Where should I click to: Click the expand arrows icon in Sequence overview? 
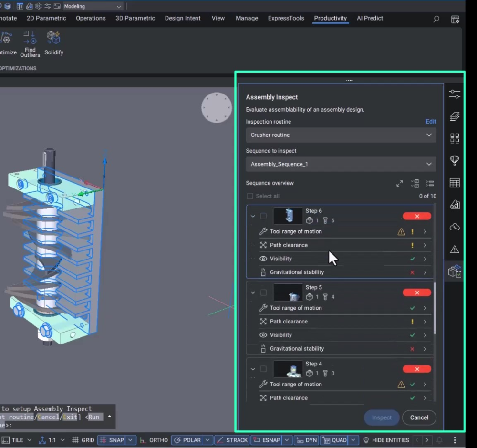(400, 183)
